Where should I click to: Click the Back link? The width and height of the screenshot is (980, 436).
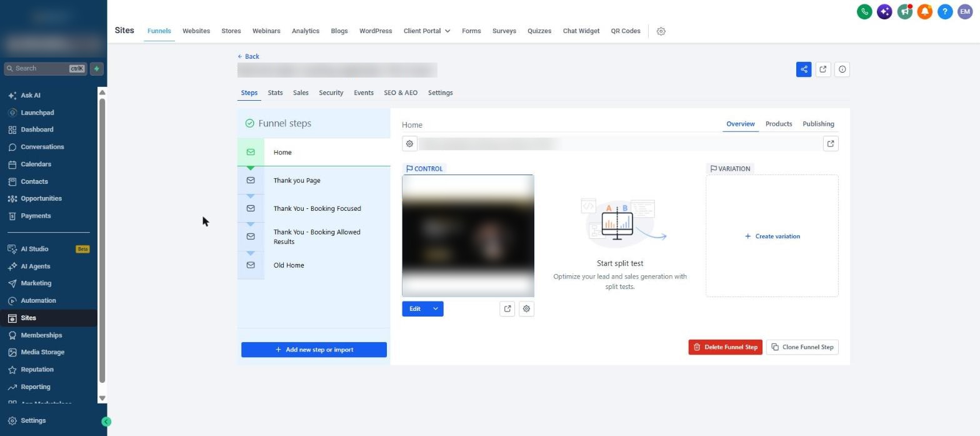[x=248, y=56]
